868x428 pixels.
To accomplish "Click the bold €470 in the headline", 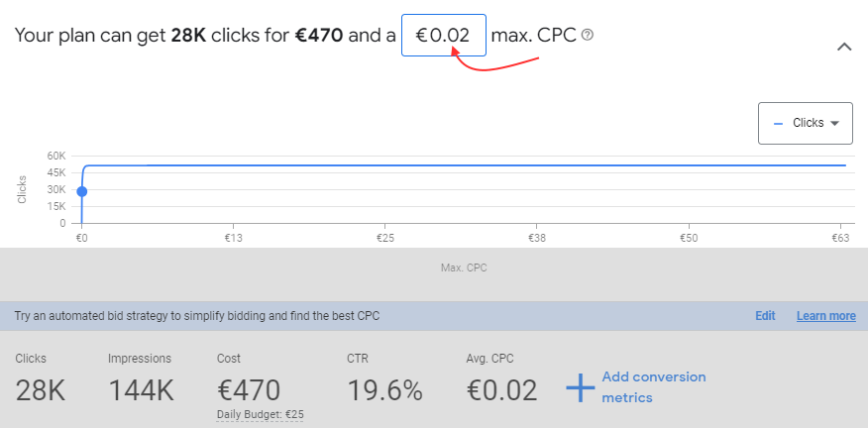I will point(319,36).
